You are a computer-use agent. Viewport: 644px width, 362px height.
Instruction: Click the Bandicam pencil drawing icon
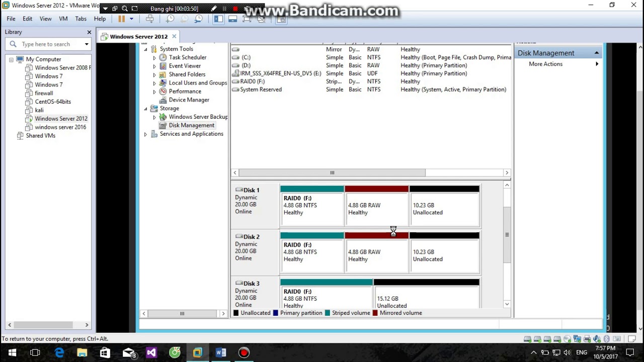(x=213, y=9)
